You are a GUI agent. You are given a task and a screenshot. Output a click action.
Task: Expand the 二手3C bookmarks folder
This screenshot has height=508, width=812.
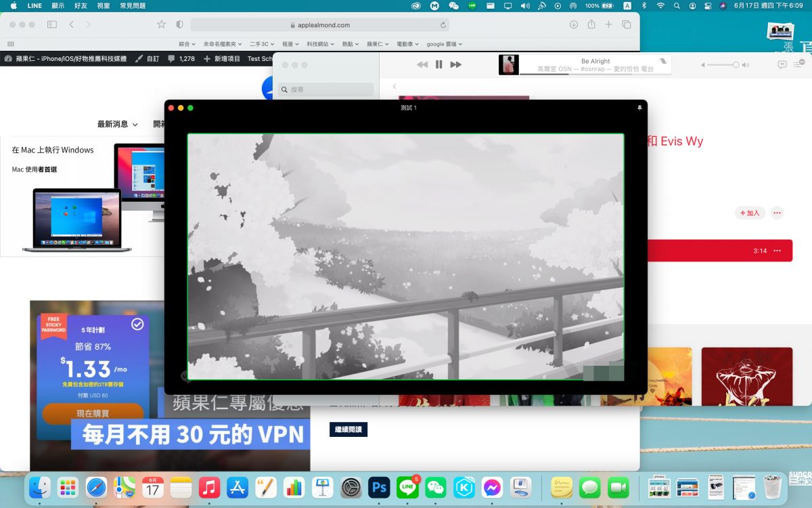(x=262, y=44)
